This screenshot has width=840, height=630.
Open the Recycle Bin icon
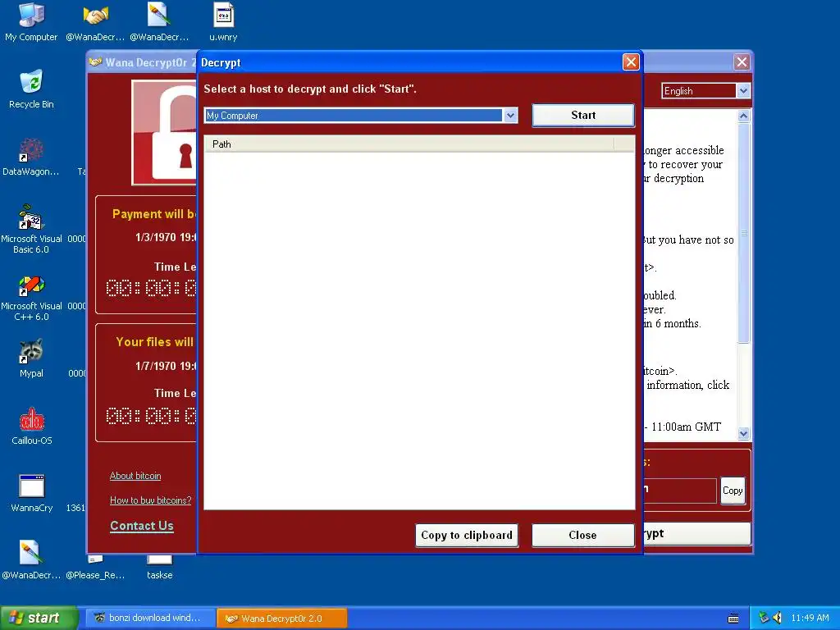pos(31,89)
